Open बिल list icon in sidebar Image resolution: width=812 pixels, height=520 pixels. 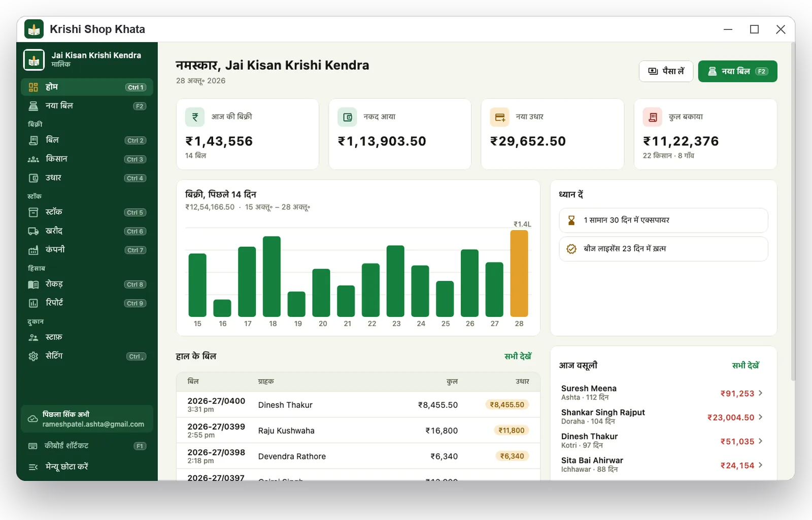pos(33,140)
